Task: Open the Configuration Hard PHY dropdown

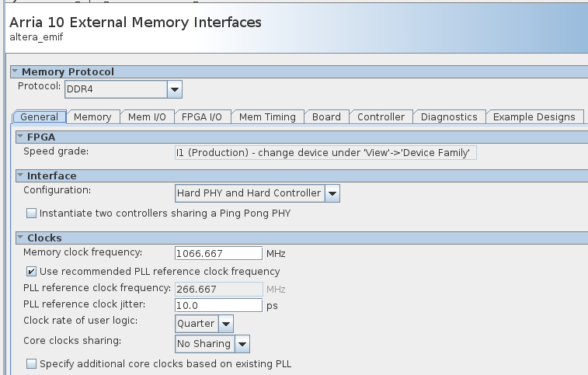Action: coord(332,193)
